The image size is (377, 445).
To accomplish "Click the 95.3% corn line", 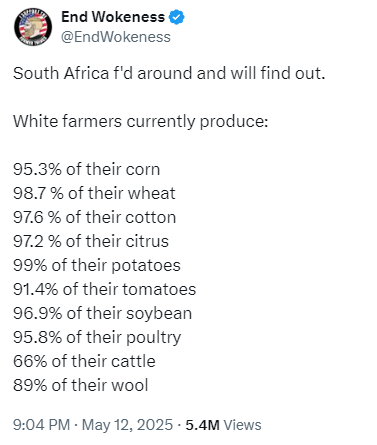I will 87,169.
